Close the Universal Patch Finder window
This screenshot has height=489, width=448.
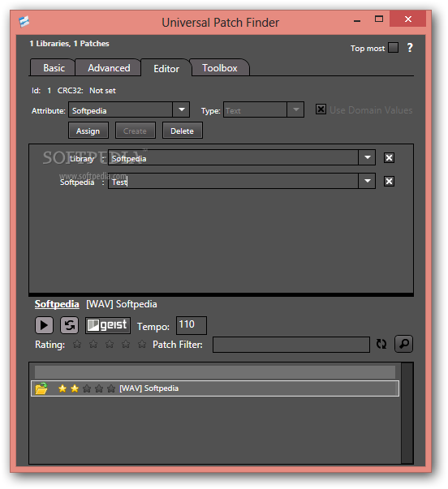407,19
